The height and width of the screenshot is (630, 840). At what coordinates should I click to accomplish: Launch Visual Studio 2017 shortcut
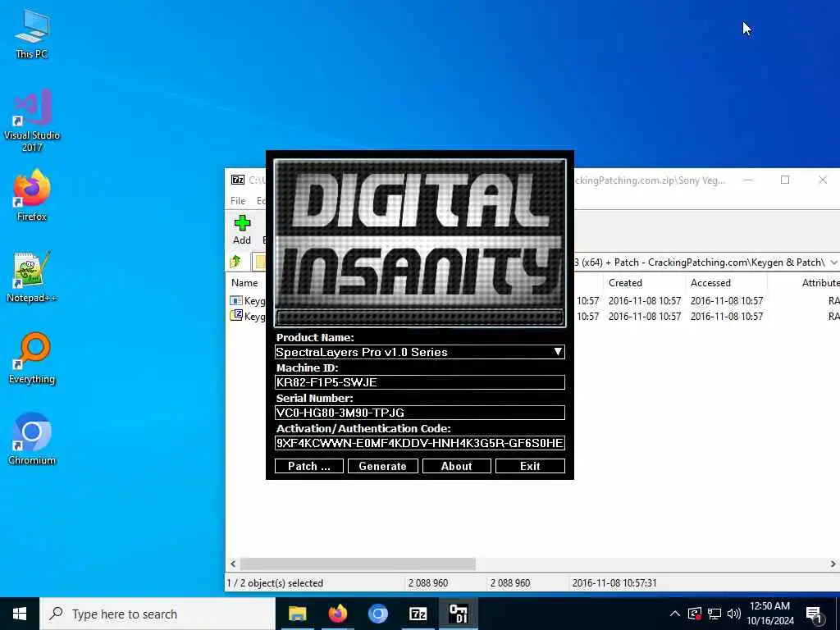coord(32,120)
